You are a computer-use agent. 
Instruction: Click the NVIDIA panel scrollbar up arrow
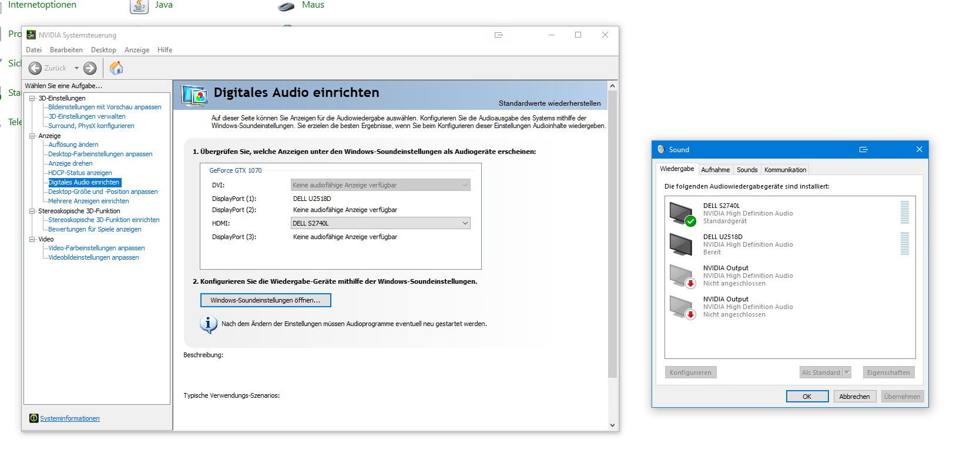pyautogui.click(x=612, y=86)
